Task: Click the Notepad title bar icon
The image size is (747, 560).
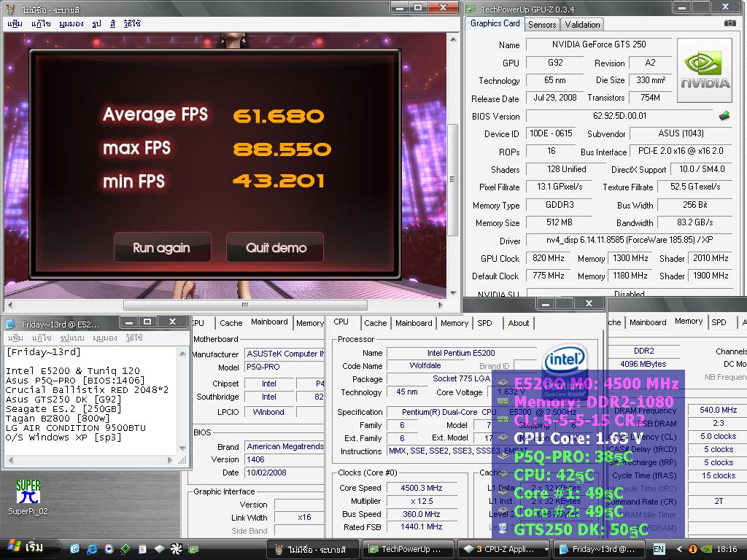Action: pyautogui.click(x=10, y=324)
